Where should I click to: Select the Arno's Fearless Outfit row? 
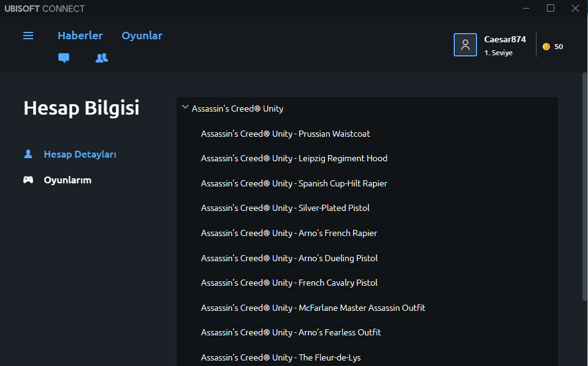[373, 333]
